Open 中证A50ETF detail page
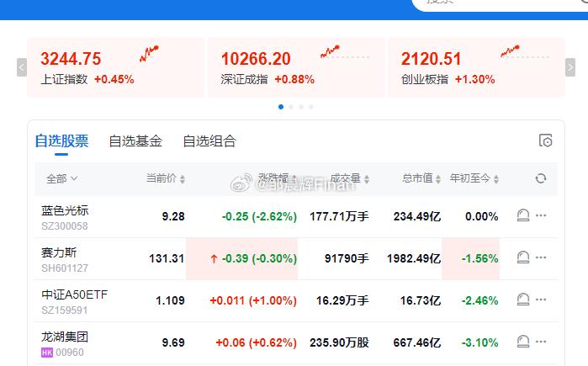This screenshot has width=588, height=366. coord(74,294)
